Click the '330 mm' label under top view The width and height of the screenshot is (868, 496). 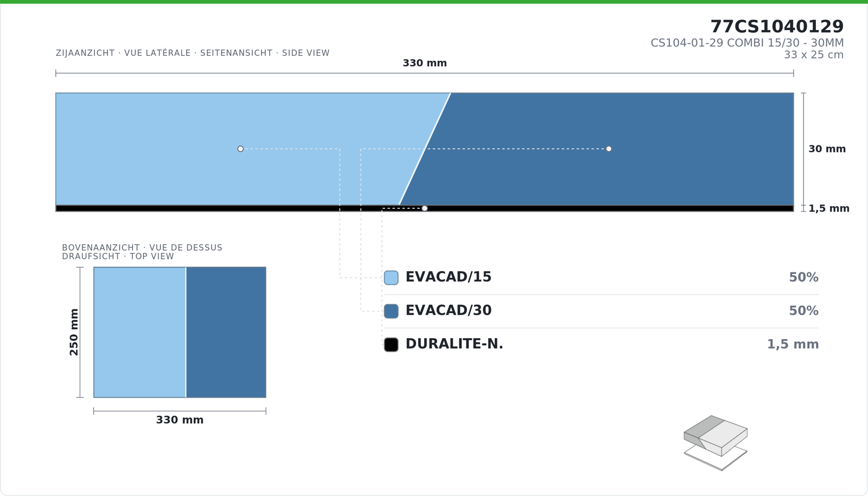(x=180, y=420)
